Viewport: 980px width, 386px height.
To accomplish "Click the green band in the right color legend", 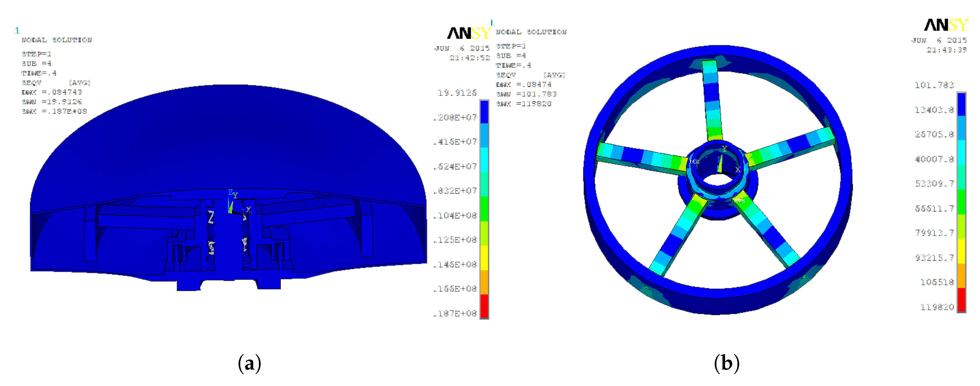I will click(x=961, y=202).
